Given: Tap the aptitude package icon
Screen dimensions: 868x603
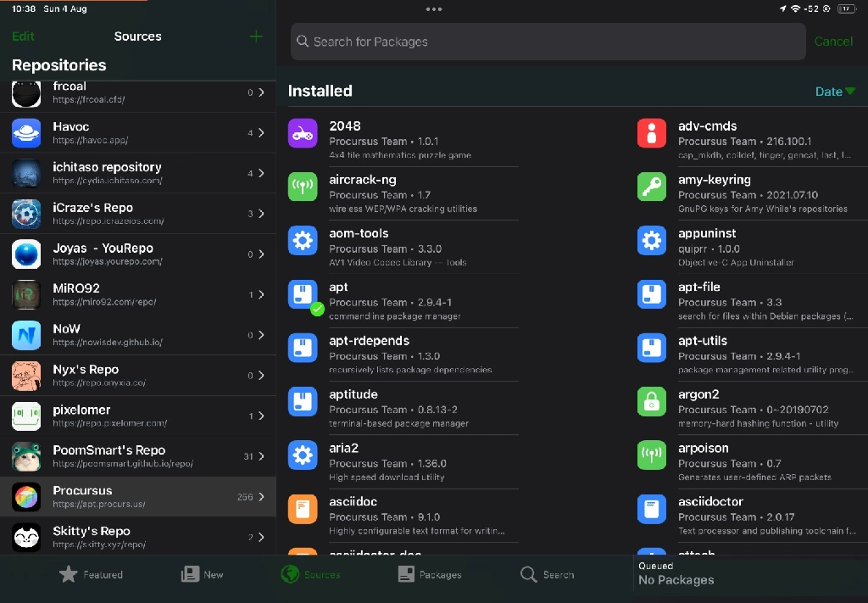Looking at the screenshot, I should pyautogui.click(x=303, y=402).
